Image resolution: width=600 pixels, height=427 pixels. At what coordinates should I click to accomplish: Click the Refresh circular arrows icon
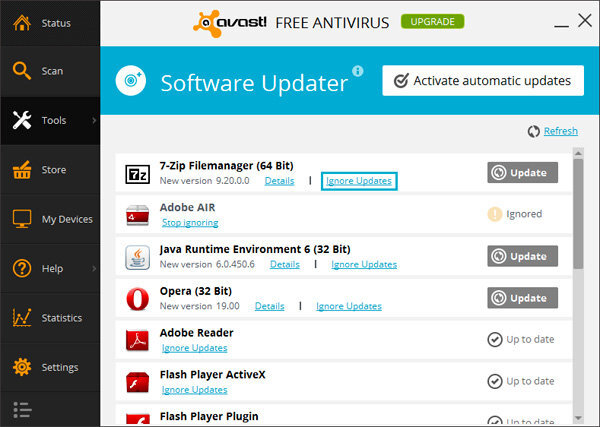coord(533,131)
